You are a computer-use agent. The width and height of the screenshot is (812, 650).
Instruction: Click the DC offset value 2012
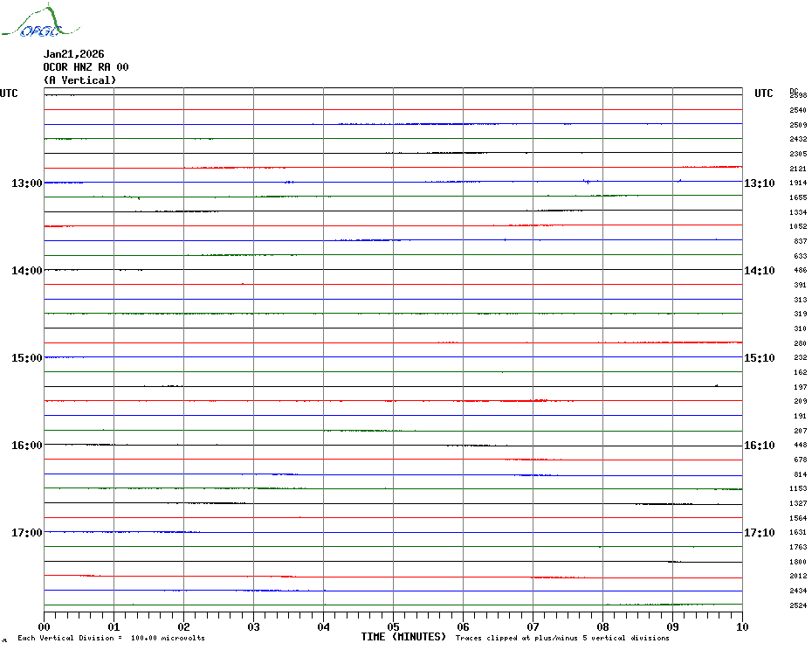[x=798, y=576]
